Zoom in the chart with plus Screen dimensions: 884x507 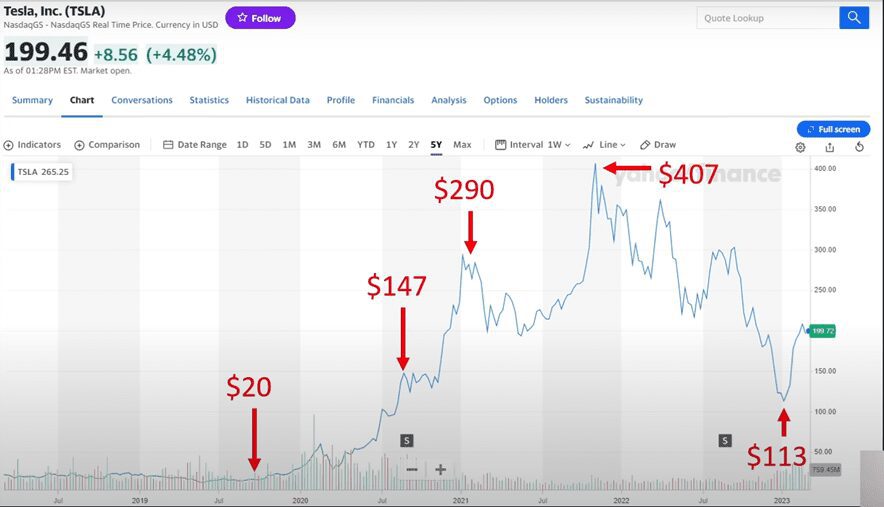click(x=440, y=469)
